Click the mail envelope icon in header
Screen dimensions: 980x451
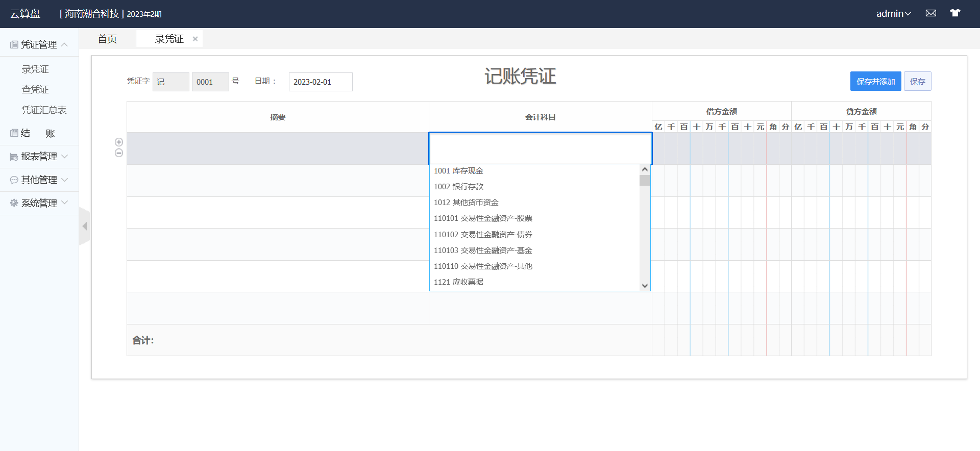click(x=930, y=13)
